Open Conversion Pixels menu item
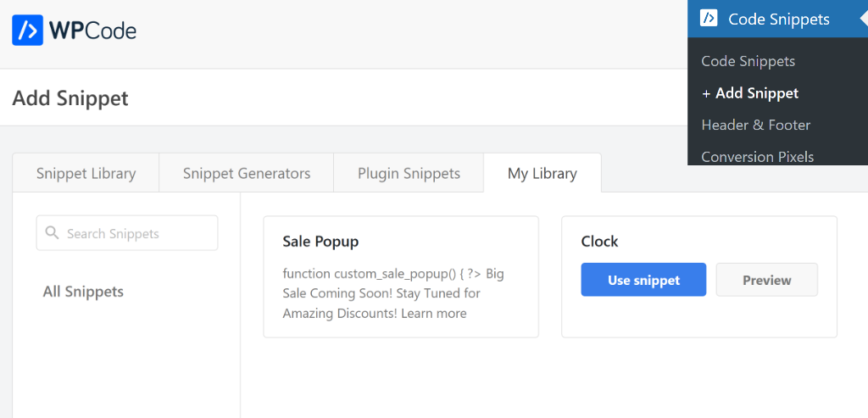The height and width of the screenshot is (418, 868). (757, 157)
